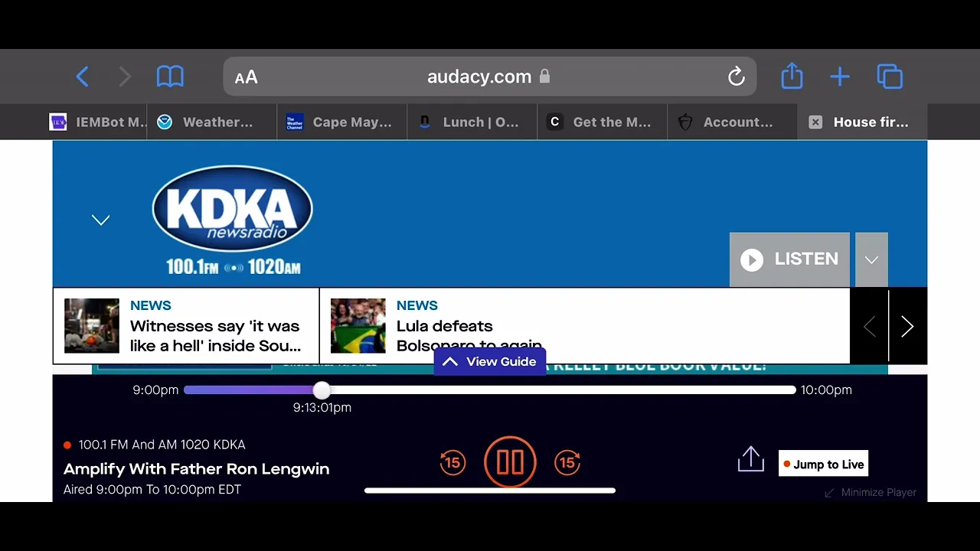The width and height of the screenshot is (980, 551).
Task: Switch to the Get the M... tab
Action: tap(603, 122)
